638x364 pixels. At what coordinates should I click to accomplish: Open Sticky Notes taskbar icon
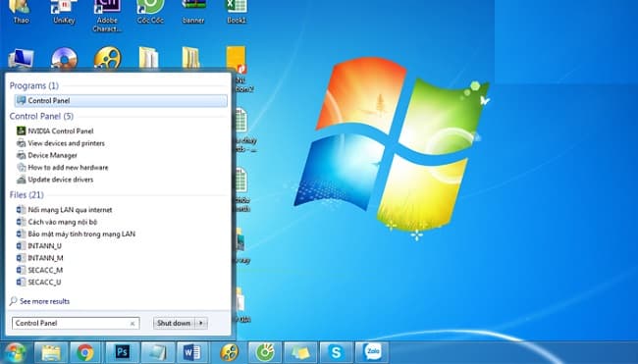pos(300,352)
